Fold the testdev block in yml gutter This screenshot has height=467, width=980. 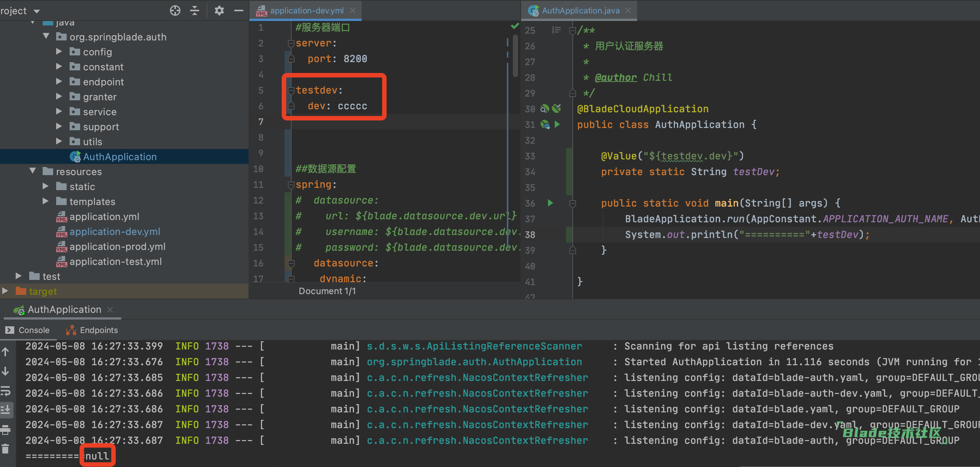click(291, 91)
